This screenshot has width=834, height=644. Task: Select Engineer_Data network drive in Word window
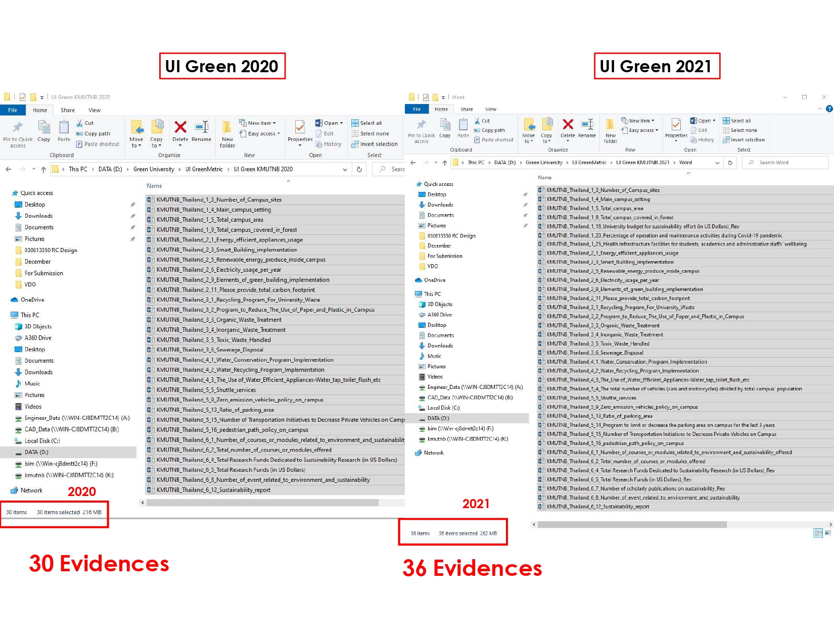point(475,387)
